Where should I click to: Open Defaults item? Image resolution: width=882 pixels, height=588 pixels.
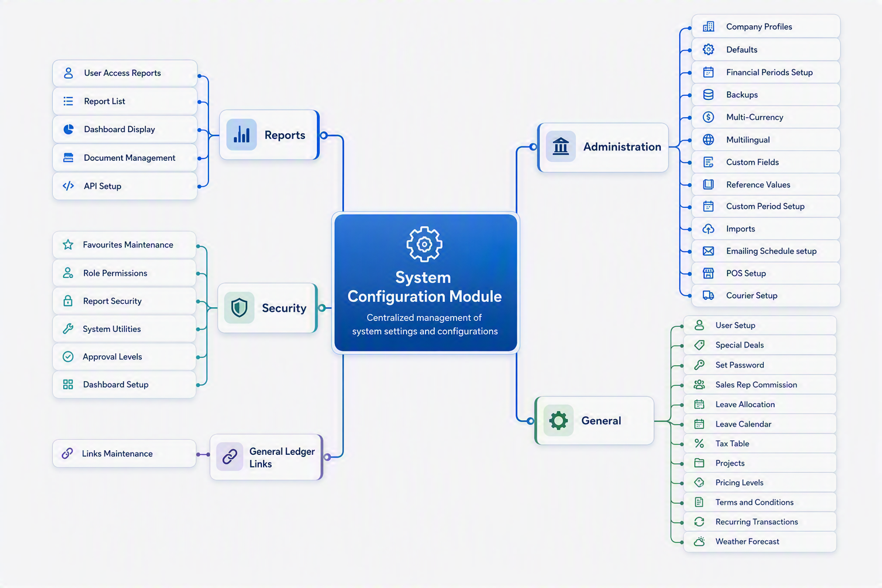766,49
